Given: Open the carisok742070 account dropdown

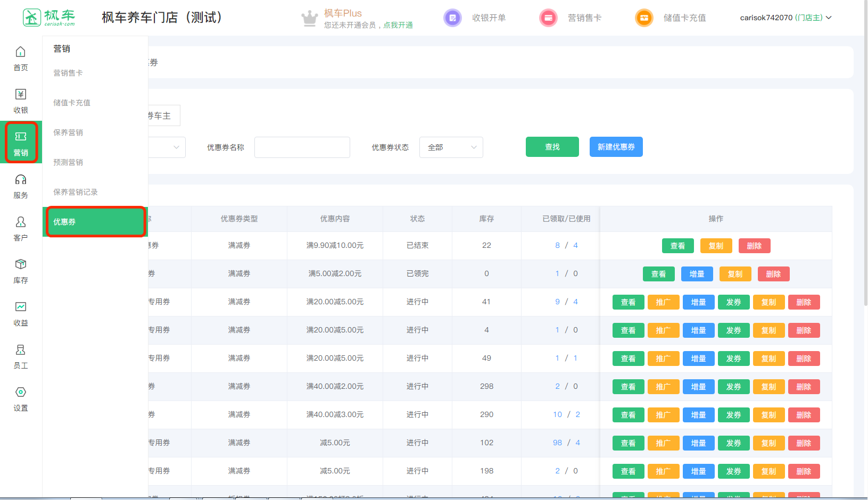Looking at the screenshot, I should [x=785, y=18].
